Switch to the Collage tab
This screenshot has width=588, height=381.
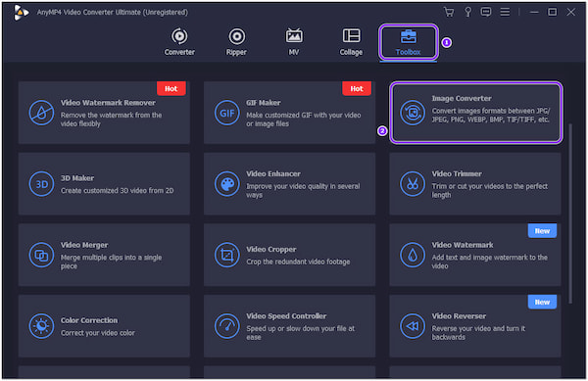(351, 42)
